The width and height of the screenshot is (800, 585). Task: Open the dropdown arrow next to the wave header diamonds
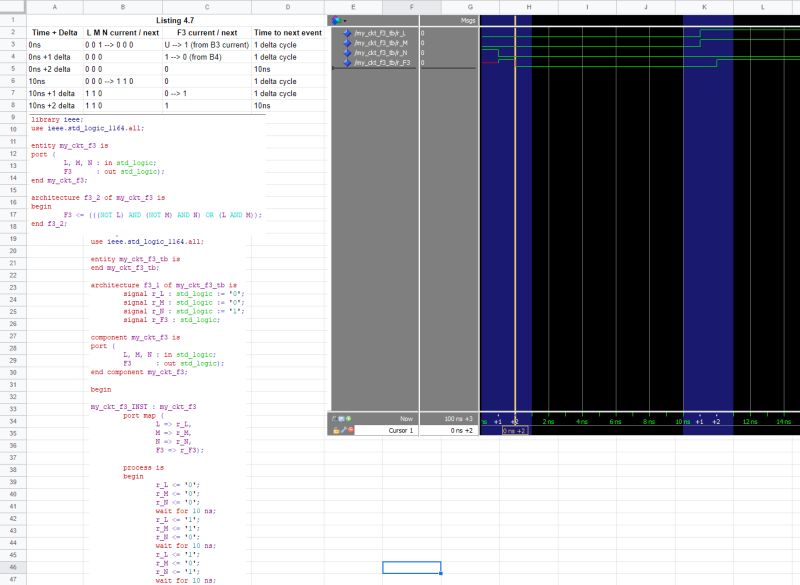345,20
